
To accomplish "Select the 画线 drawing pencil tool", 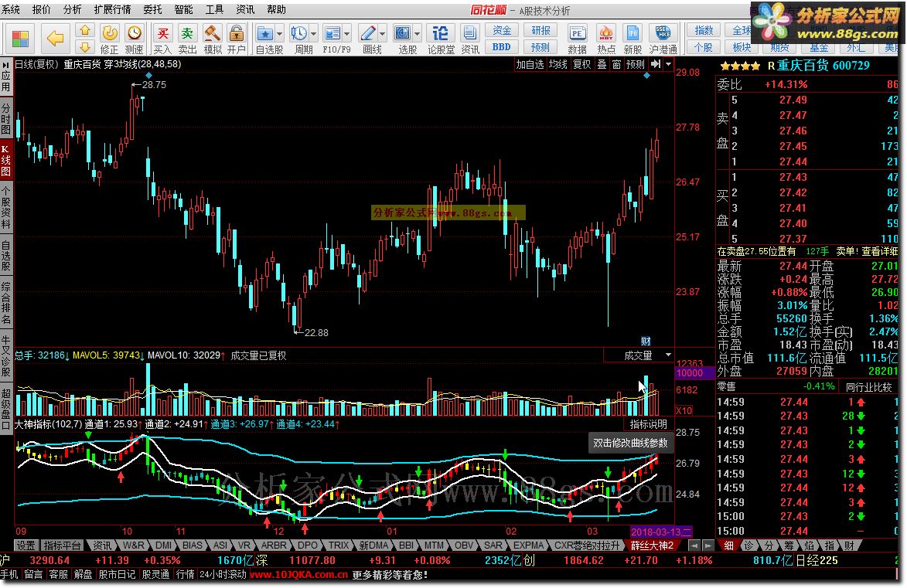I will point(368,33).
